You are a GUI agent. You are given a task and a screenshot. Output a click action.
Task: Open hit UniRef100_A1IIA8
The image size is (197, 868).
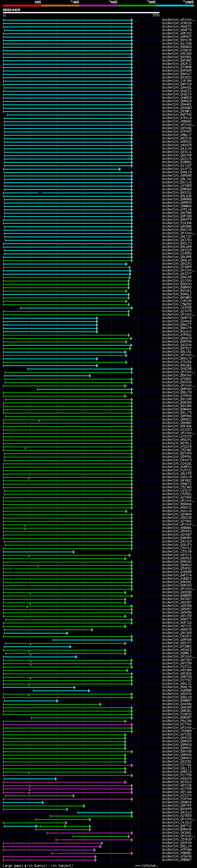pos(177,43)
